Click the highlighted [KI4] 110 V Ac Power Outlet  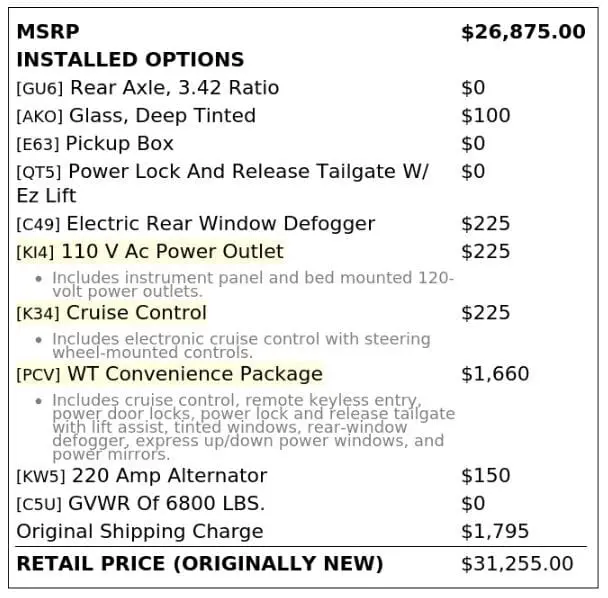tap(150, 252)
